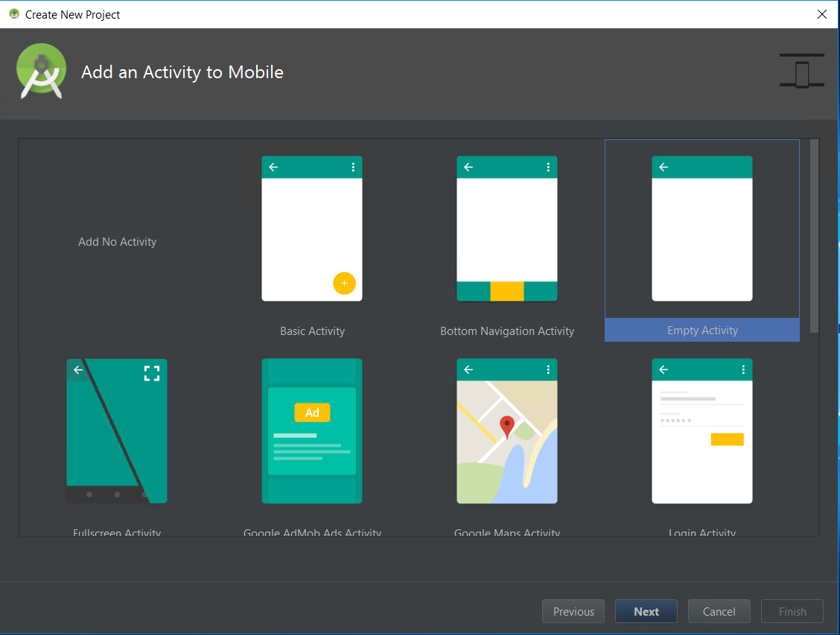This screenshot has width=840, height=635.
Task: Click the yellow tab in Bottom Navigation preview
Action: point(507,291)
